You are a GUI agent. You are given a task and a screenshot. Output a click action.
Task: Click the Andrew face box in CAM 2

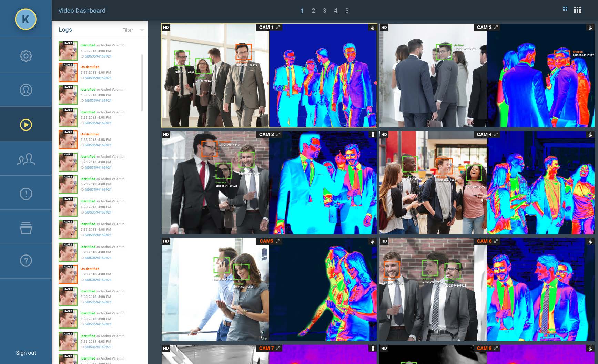(444, 52)
